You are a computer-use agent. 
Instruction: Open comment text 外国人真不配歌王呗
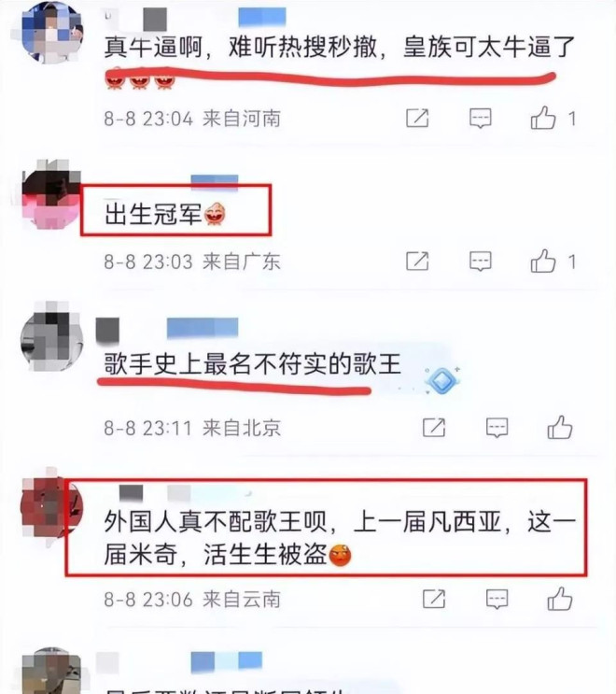tap(216, 521)
